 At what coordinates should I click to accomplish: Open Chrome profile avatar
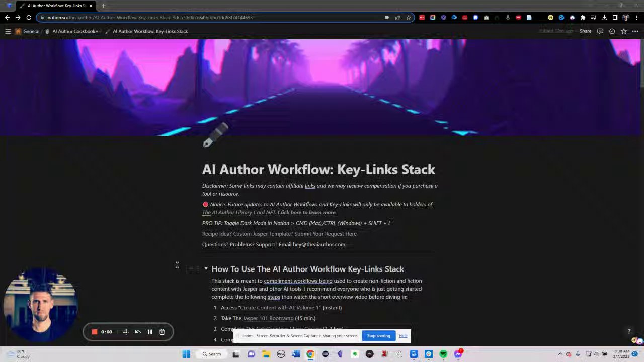click(x=625, y=18)
